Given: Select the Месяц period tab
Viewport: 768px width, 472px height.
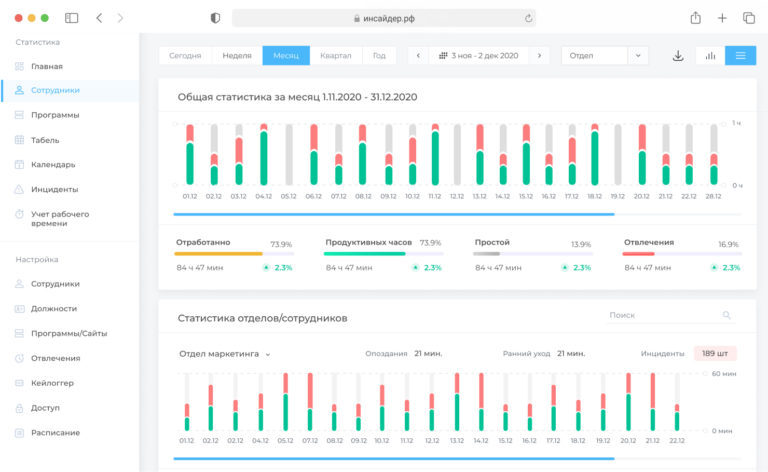Looking at the screenshot, I should pos(286,56).
